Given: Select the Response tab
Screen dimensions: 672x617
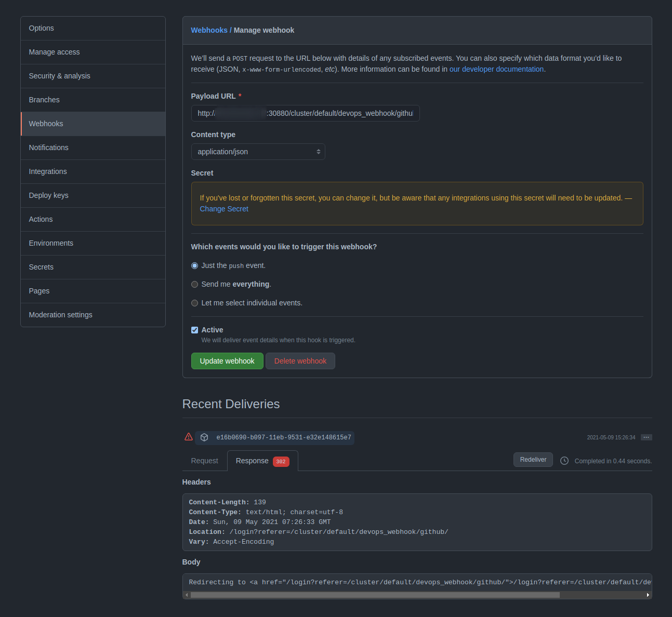Looking at the screenshot, I should 252,461.
